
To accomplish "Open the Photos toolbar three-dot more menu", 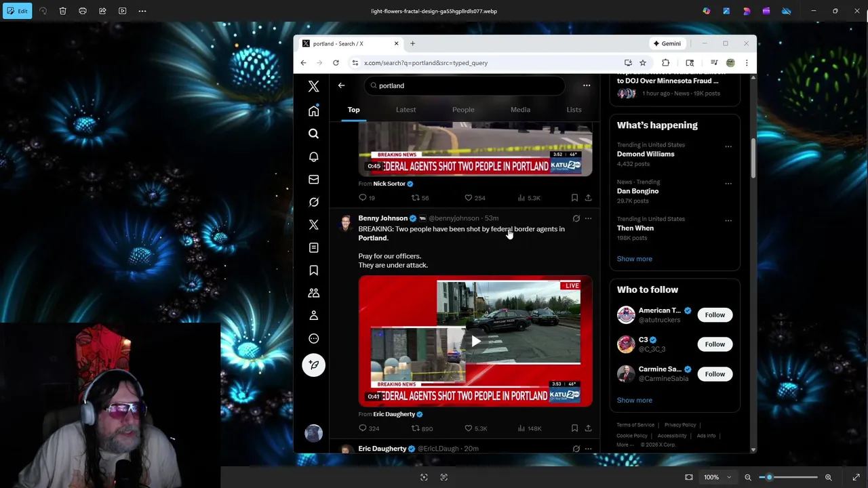I will tap(142, 11).
